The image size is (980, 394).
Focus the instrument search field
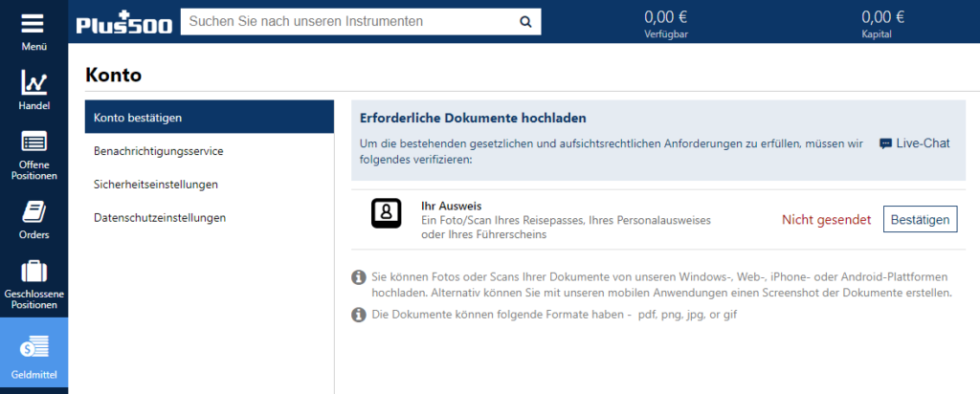[361, 22]
